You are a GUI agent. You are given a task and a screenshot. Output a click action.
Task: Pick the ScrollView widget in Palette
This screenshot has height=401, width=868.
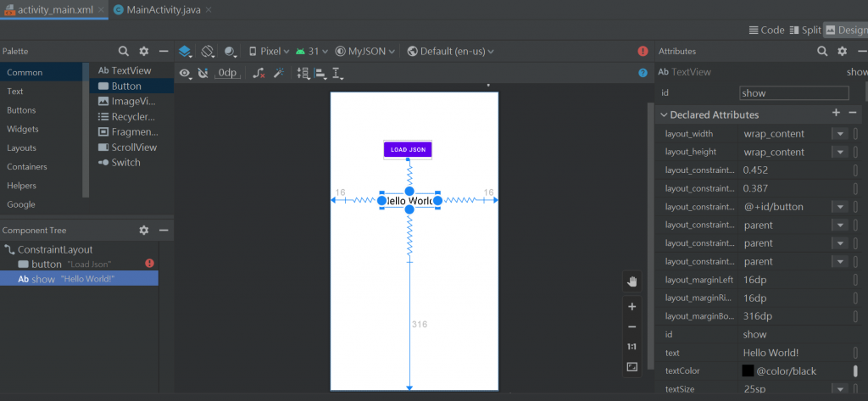tap(131, 148)
